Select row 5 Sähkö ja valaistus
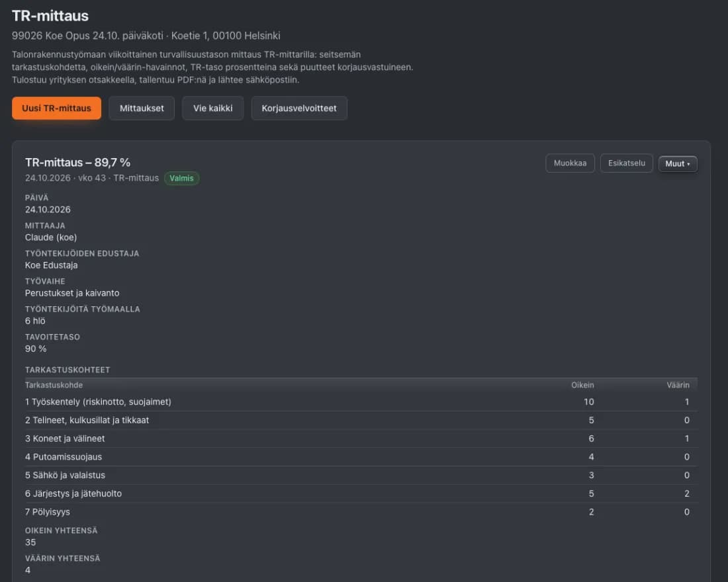 pyautogui.click(x=361, y=476)
